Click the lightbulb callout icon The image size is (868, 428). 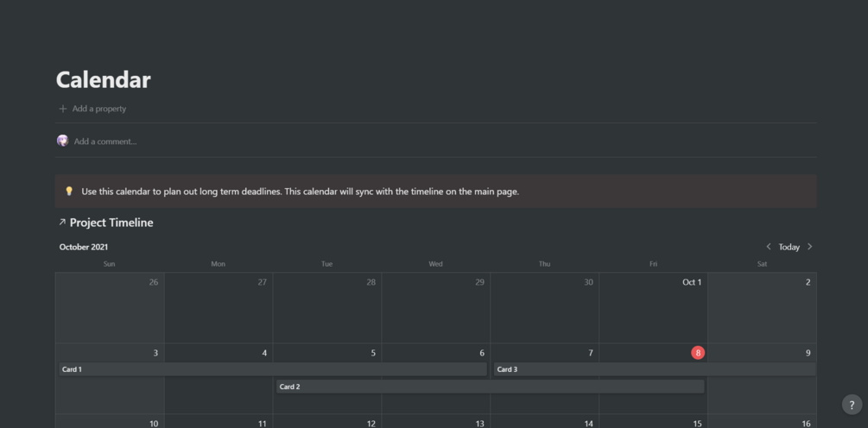pos(69,192)
